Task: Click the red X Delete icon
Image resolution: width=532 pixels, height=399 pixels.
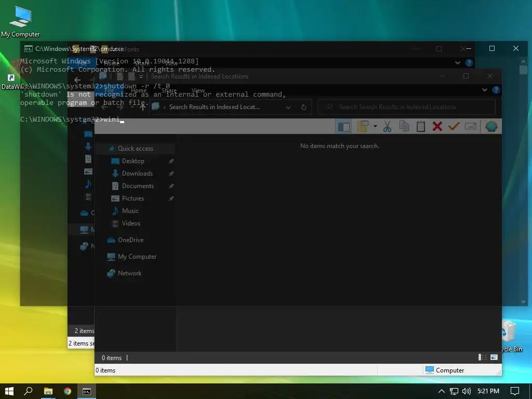Action: (437, 127)
